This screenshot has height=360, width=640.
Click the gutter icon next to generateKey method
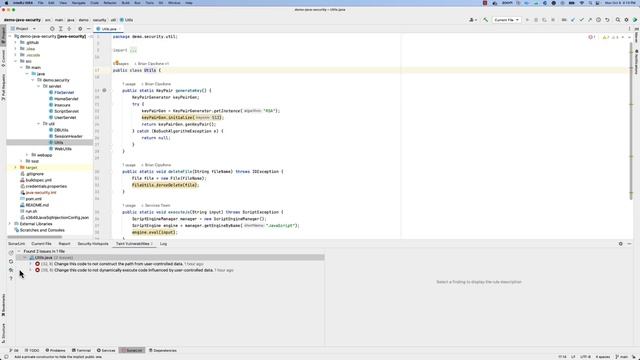point(104,90)
